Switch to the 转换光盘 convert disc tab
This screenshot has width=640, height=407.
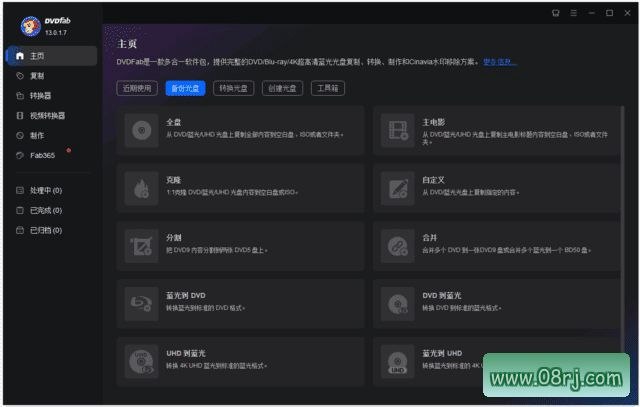click(233, 88)
